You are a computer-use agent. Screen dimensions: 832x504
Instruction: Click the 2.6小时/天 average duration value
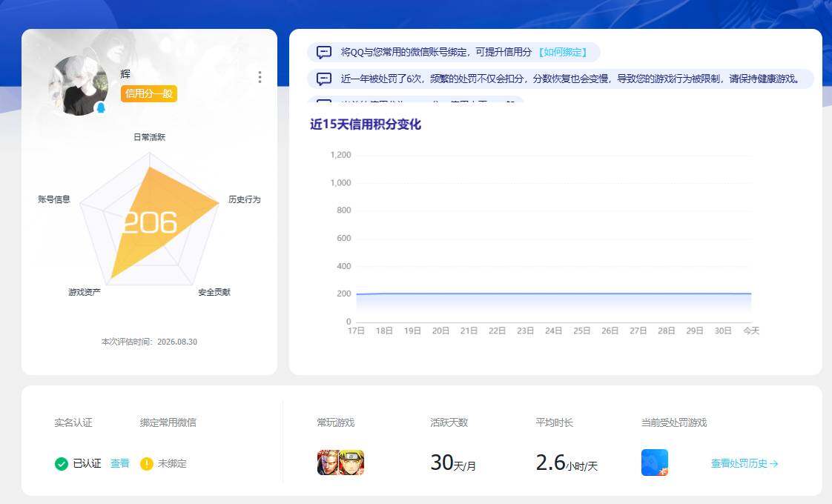click(567, 463)
